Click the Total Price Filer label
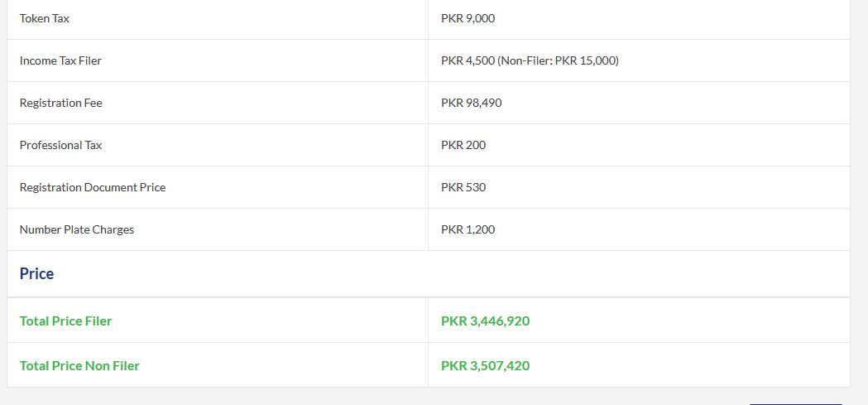The width and height of the screenshot is (868, 405). click(65, 321)
